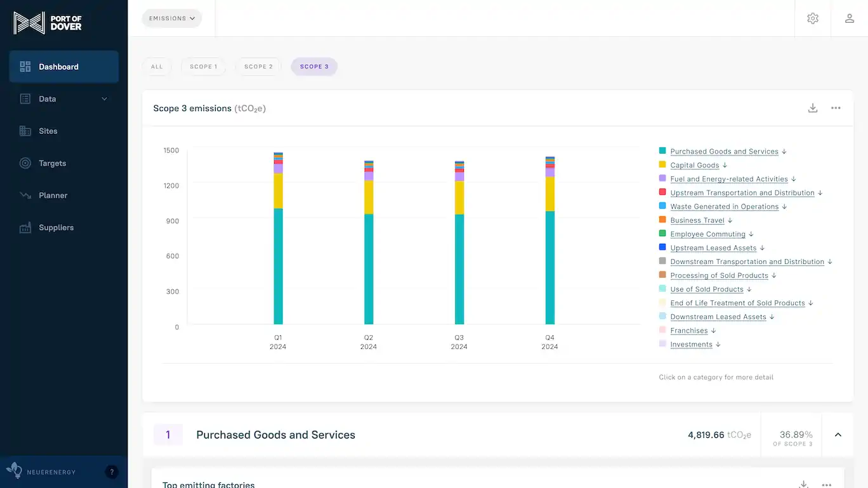Click the arrow next to Business Travel
868x488 pixels.
pyautogui.click(x=730, y=220)
